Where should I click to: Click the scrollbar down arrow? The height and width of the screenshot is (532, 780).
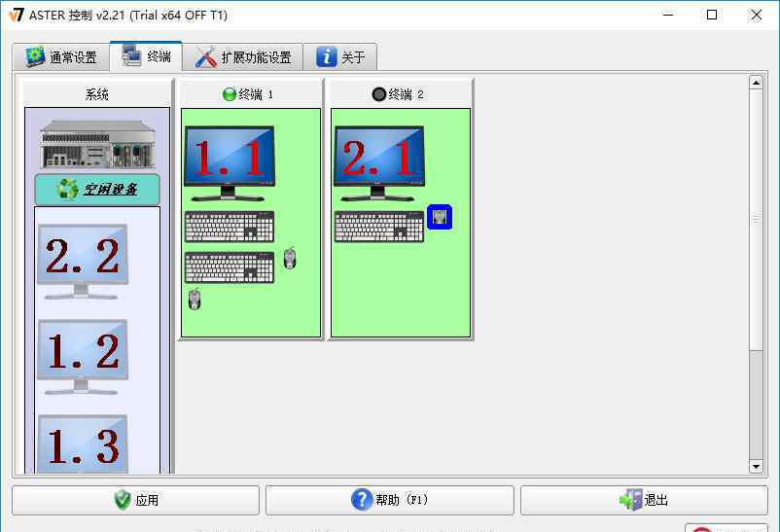click(x=756, y=467)
